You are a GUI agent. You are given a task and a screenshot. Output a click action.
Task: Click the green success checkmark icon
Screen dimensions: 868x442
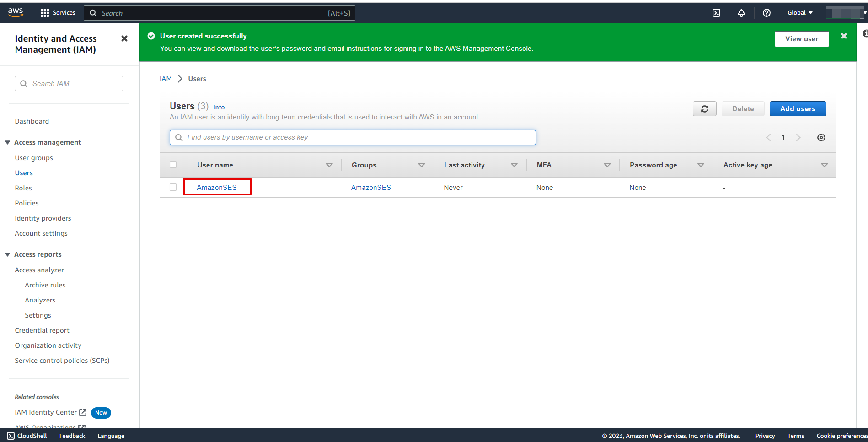(151, 36)
